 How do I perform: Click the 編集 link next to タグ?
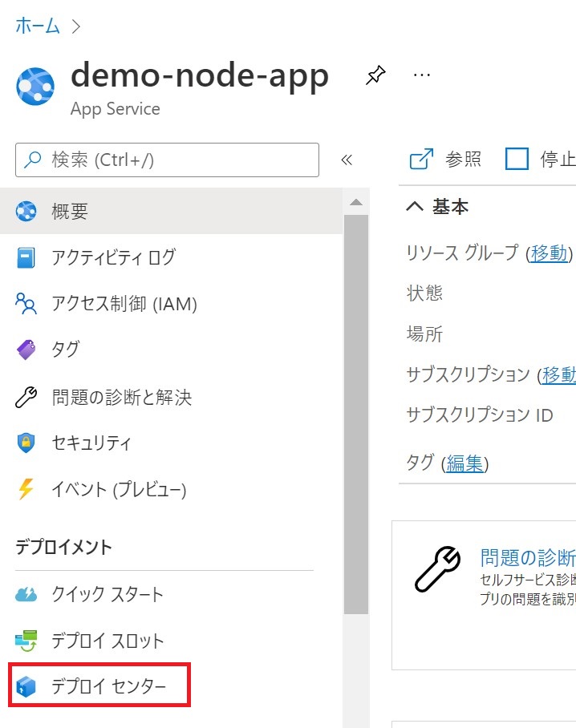464,463
